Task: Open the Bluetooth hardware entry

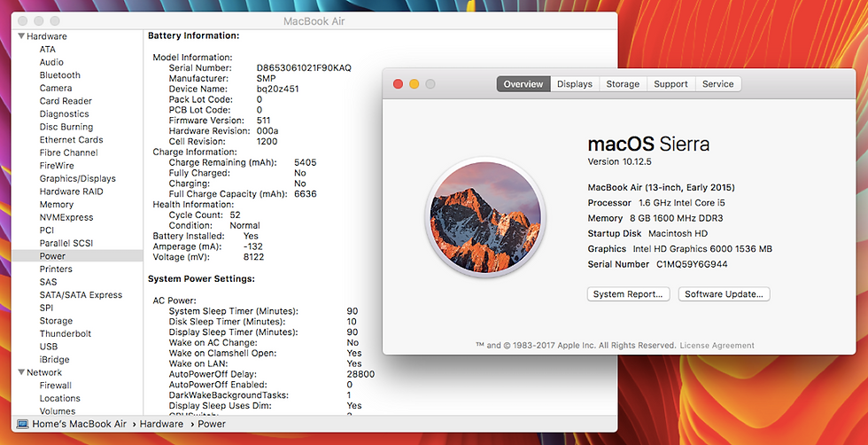Action: (60, 74)
